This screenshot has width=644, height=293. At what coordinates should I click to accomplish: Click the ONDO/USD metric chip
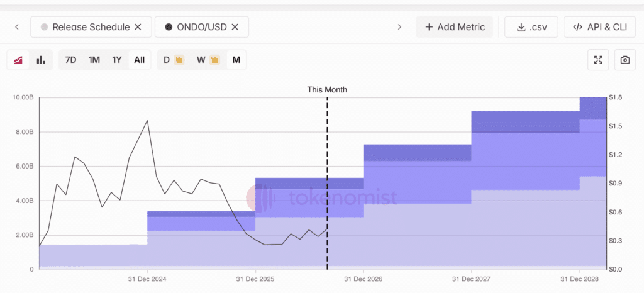click(202, 27)
